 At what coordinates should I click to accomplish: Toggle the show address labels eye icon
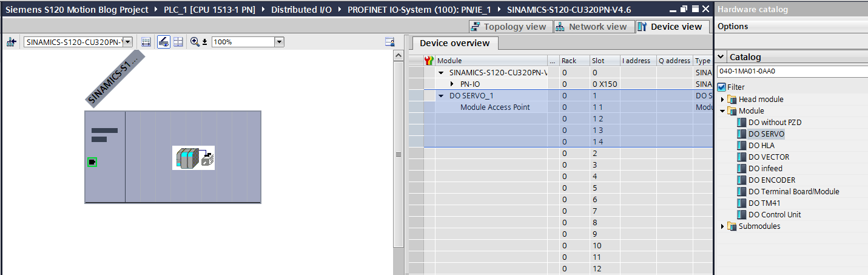pyautogui.click(x=163, y=42)
